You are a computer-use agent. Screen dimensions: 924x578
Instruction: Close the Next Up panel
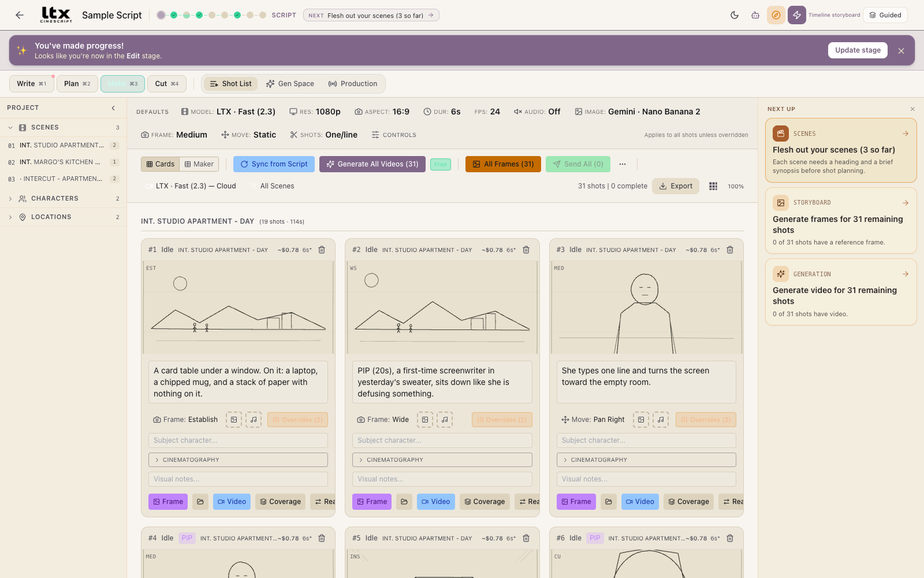point(912,109)
